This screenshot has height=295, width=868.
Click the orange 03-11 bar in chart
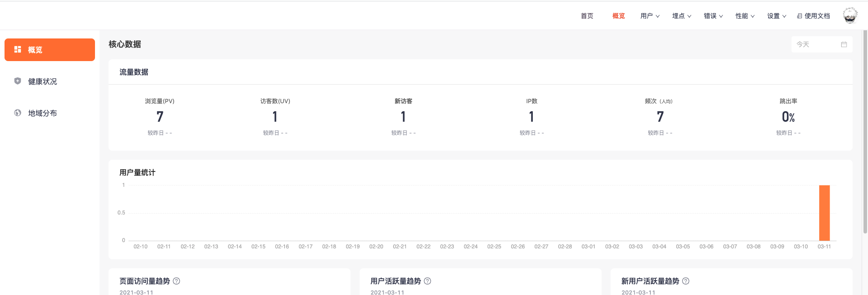[824, 213]
